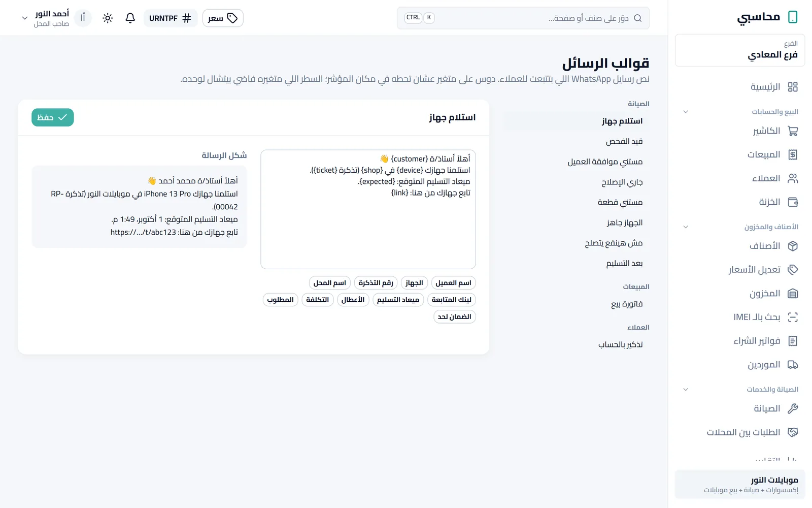Toggle the light theme sun icon
This screenshot has height=508, width=812.
pyautogui.click(x=108, y=18)
